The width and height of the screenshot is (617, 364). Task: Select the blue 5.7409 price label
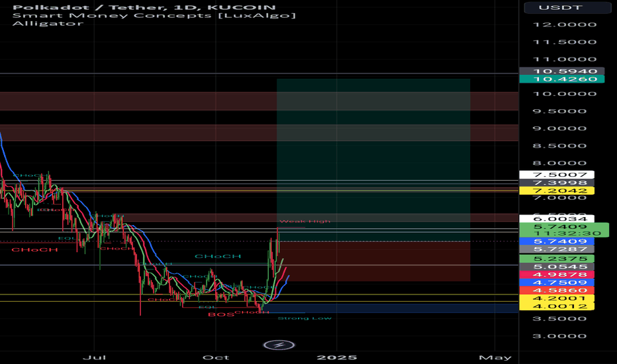[557, 241]
